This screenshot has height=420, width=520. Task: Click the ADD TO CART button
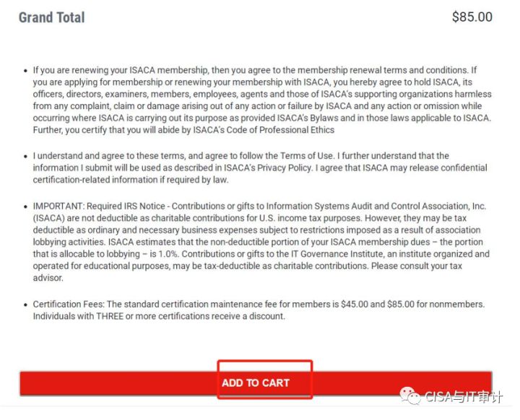(256, 382)
